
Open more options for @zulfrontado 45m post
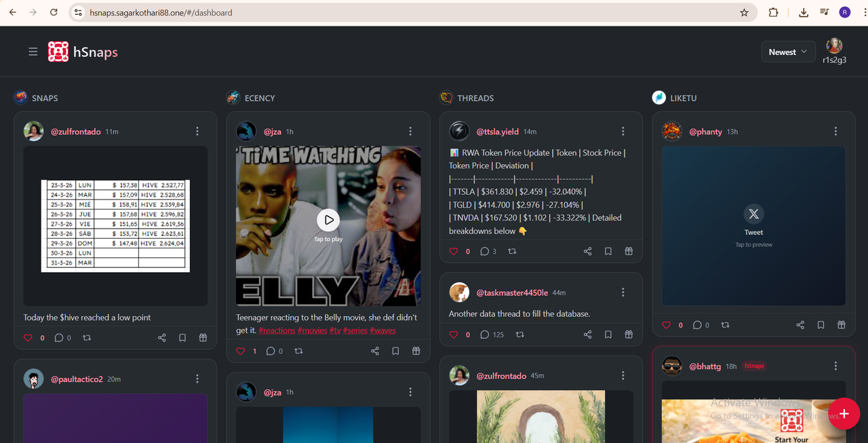(623, 375)
